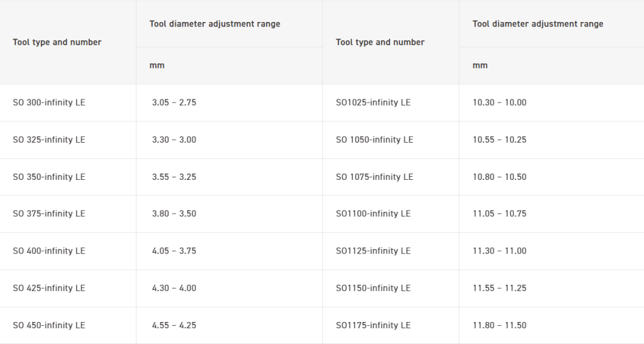644x344 pixels.
Task: Click the SO 350-infinity LE tool name
Action: (x=49, y=177)
